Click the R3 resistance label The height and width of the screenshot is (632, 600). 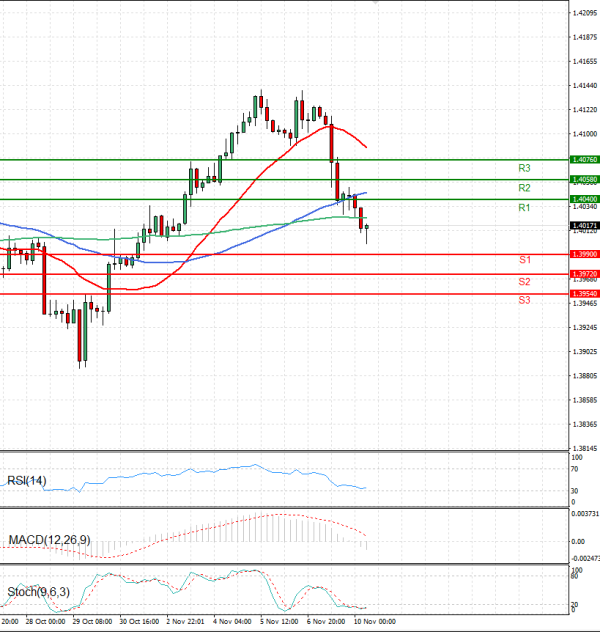[524, 168]
